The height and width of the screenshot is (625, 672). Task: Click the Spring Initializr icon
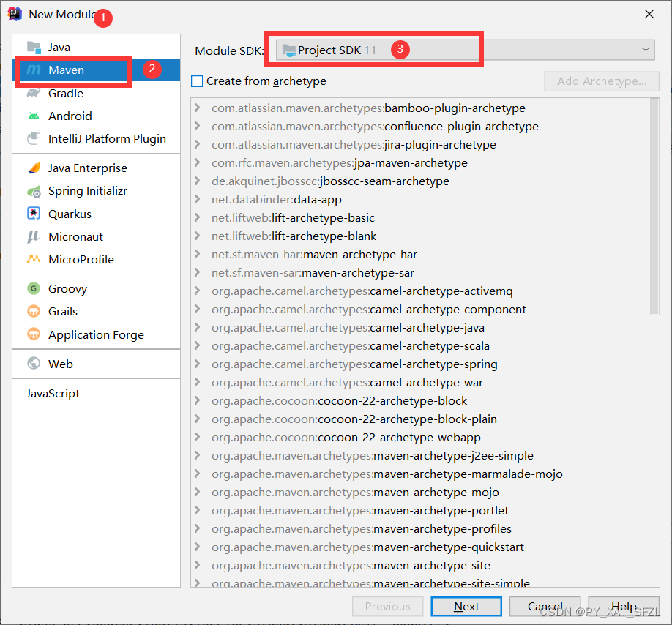click(34, 191)
